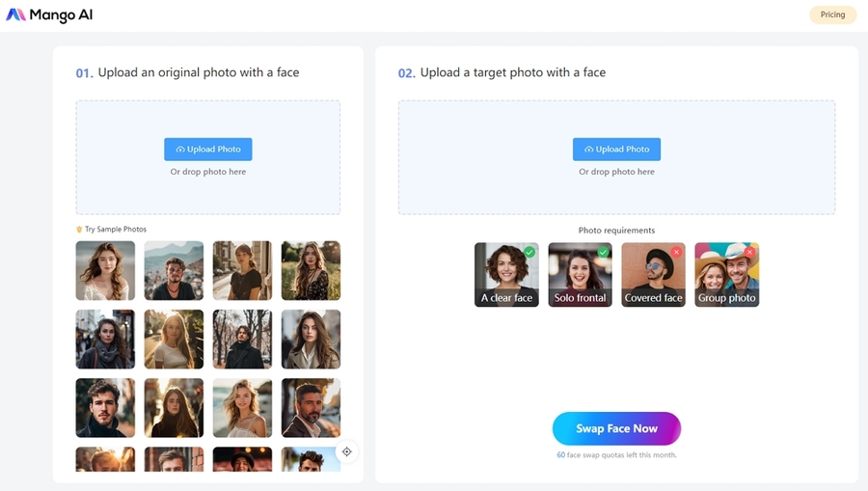Choose sample photo of man with mountain backdrop
868x491 pixels.
pos(174,270)
